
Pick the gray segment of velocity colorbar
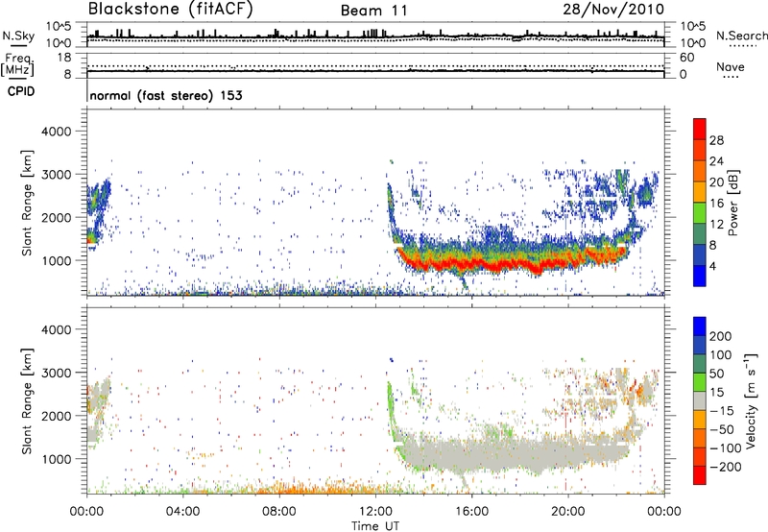click(700, 400)
